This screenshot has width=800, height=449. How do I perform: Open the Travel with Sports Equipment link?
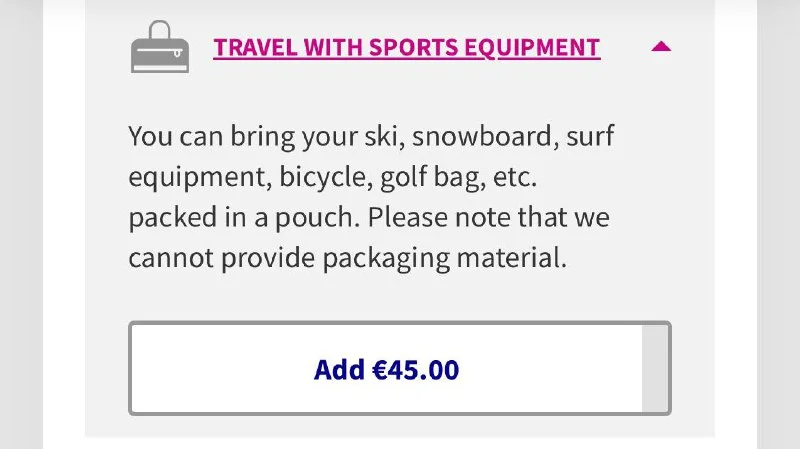(406, 47)
